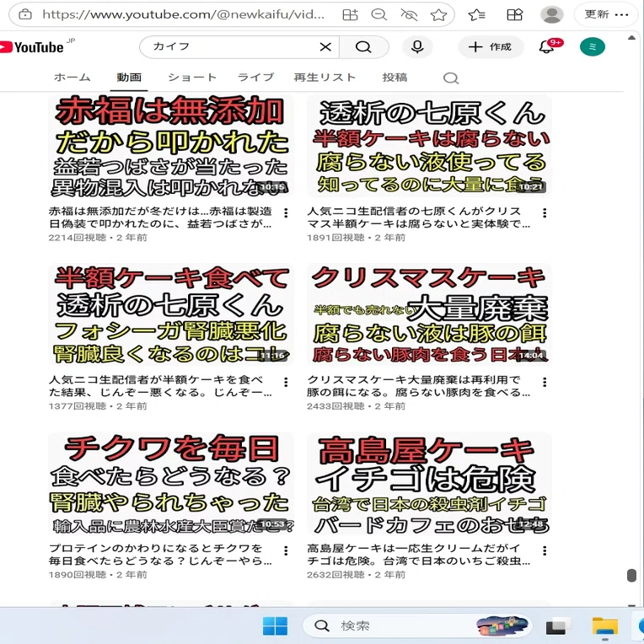The height and width of the screenshot is (644, 644).
Task: Switch to ショート tab
Action: click(192, 78)
